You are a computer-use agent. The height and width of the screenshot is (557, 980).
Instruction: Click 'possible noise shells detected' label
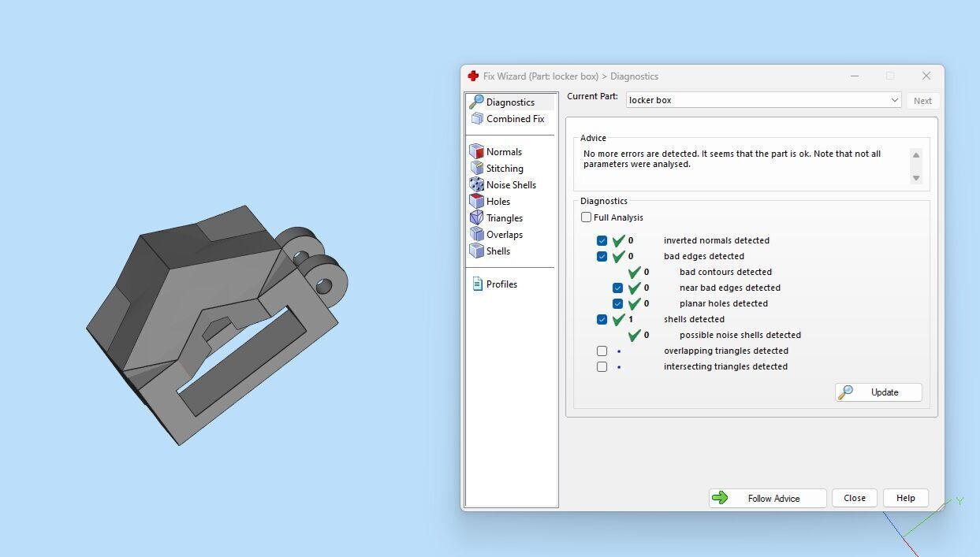coord(740,335)
